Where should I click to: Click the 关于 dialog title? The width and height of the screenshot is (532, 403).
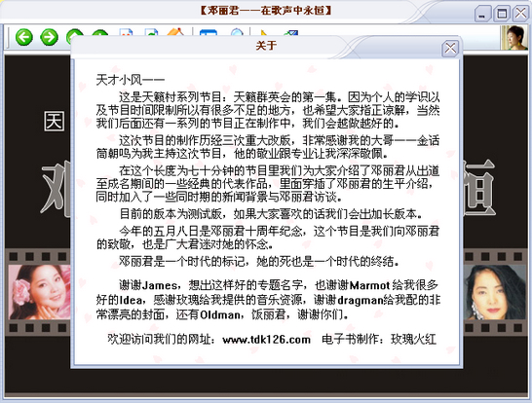coord(266,46)
